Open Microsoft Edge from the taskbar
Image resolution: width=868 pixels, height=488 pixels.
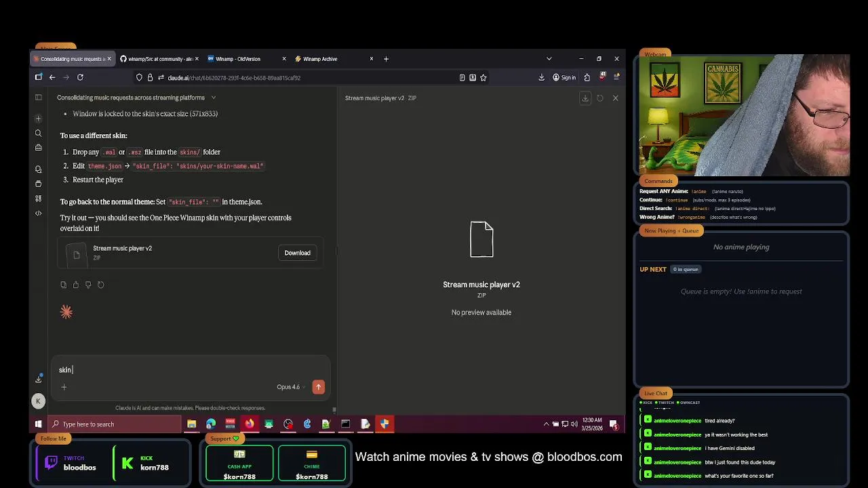tap(211, 424)
